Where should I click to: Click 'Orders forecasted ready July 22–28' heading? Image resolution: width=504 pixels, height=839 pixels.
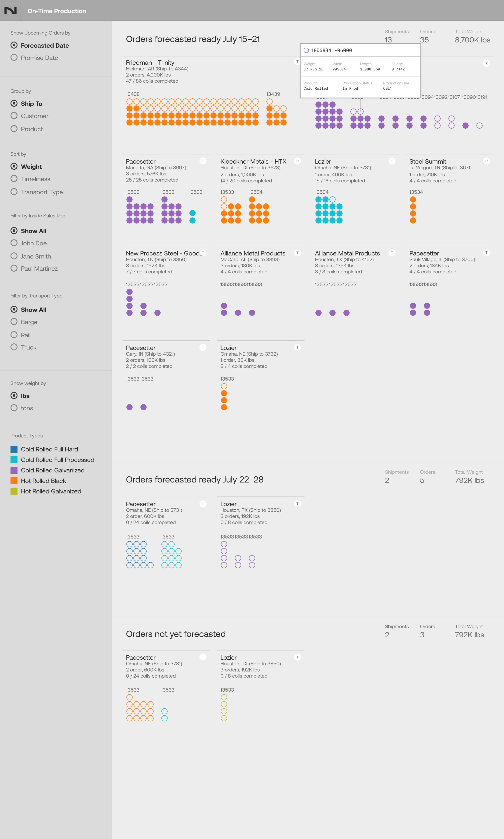195,479
